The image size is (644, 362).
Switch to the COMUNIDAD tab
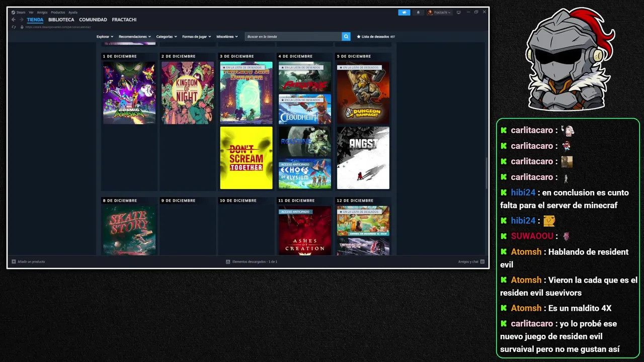pyautogui.click(x=93, y=20)
